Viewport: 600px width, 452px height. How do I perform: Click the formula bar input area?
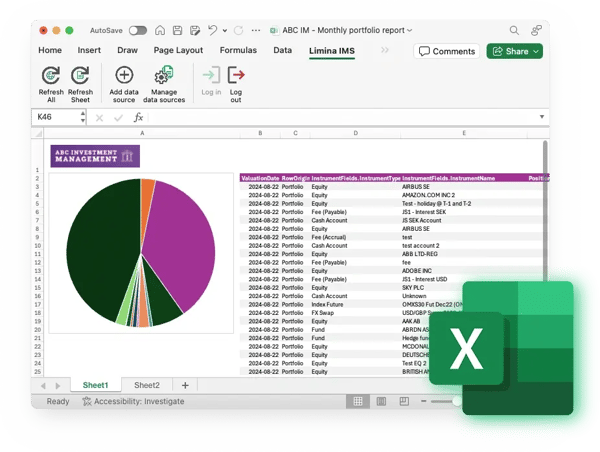[342, 117]
